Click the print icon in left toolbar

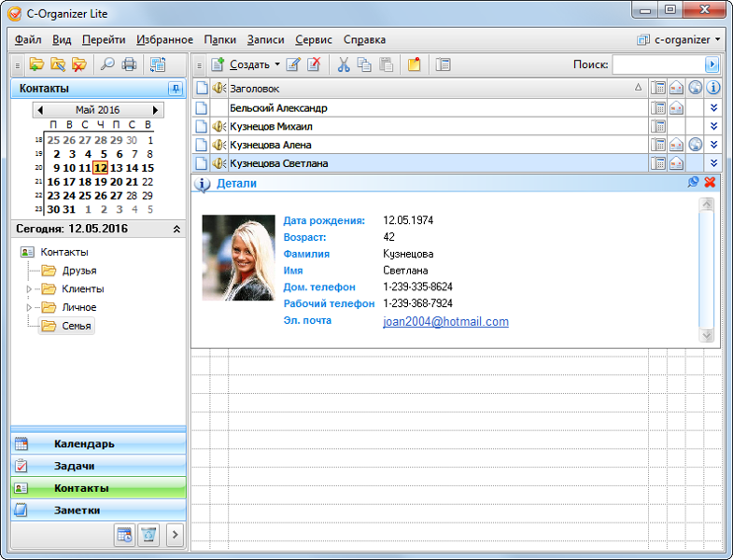(130, 64)
